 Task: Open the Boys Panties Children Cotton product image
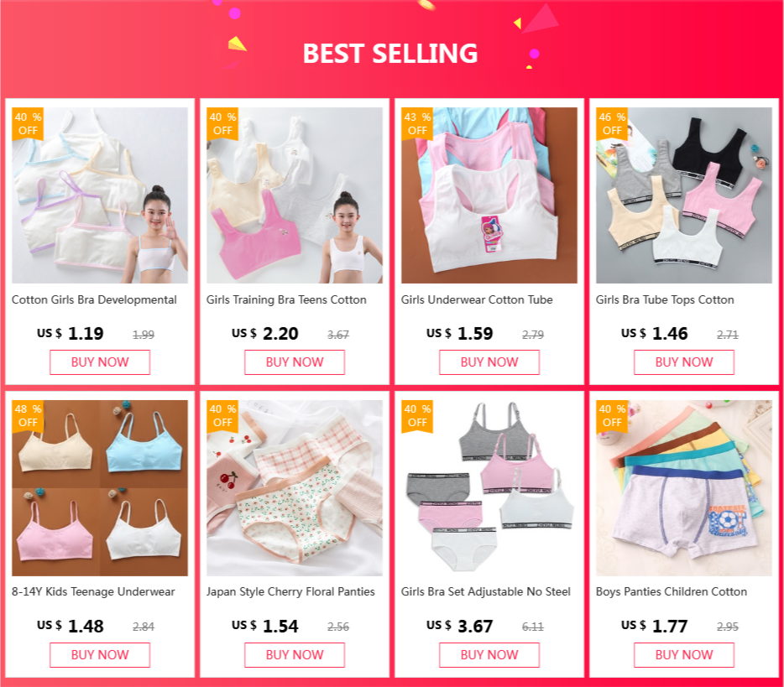[x=684, y=488]
